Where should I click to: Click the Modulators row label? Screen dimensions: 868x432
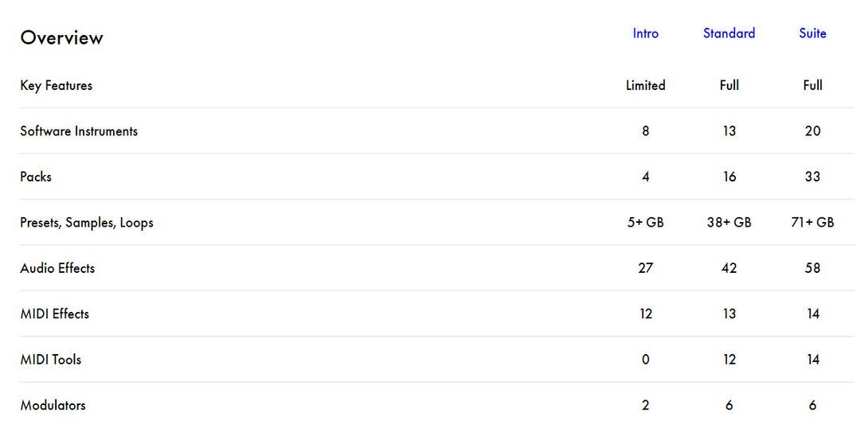[53, 405]
